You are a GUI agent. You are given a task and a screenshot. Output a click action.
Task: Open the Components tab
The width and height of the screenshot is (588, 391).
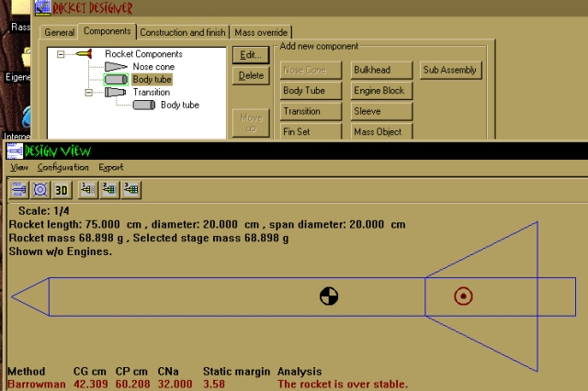(107, 31)
